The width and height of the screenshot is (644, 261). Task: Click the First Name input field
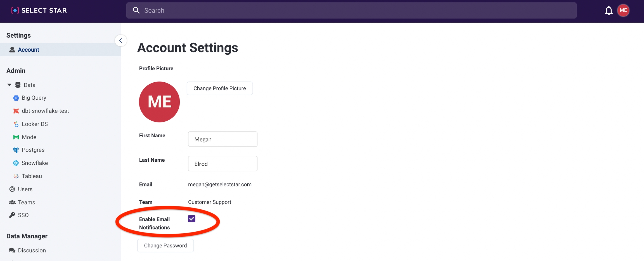(222, 139)
